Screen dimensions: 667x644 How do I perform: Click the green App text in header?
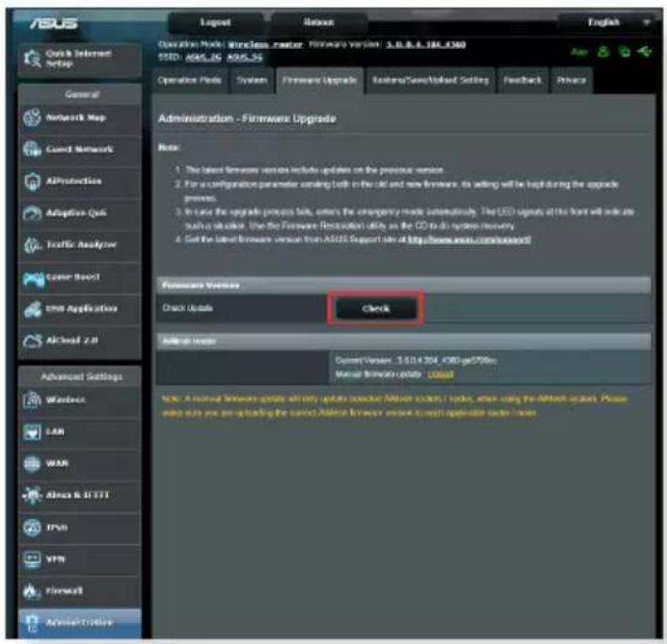pos(579,53)
